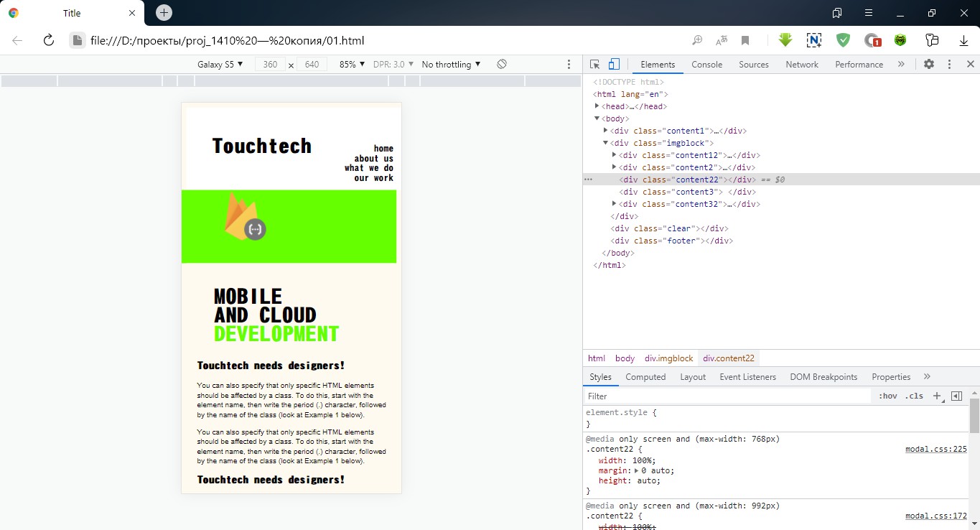Viewport: 980px width, 530px height.
Task: Expand the content12 div node
Action: tap(615, 154)
